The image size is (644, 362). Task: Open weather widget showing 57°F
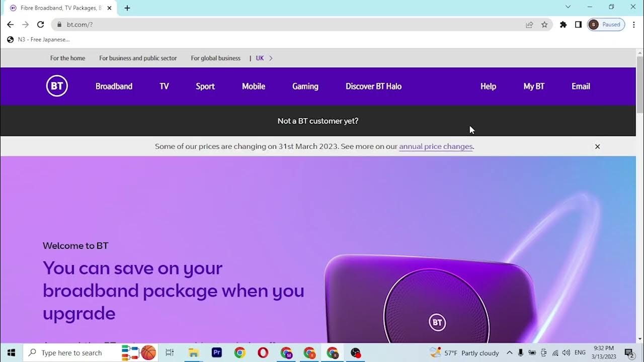click(464, 353)
